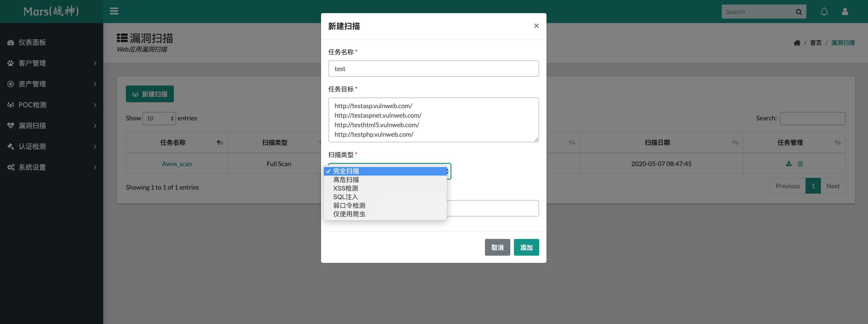Expand the 漏洞扫描 sidebar section
868x324 pixels.
pyautogui.click(x=33, y=126)
